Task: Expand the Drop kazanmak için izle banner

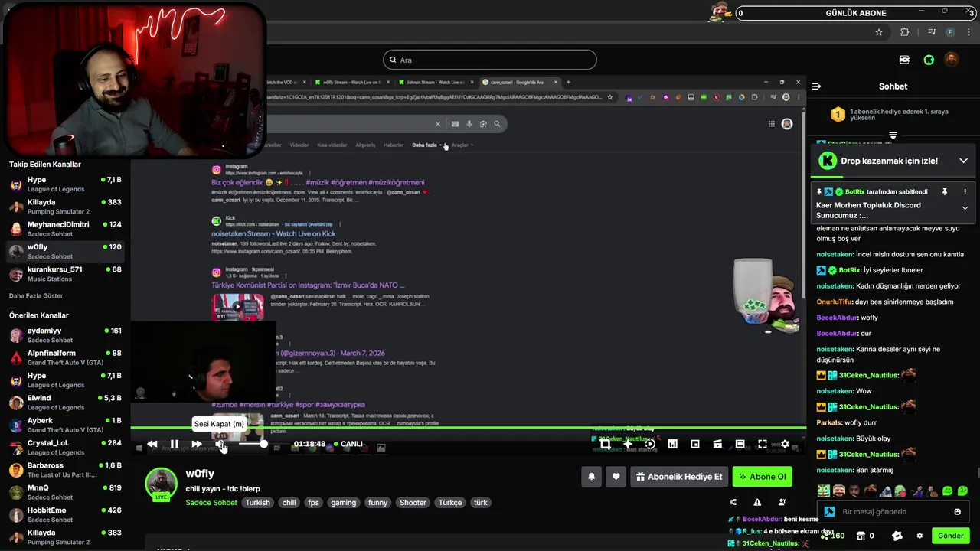Action: tap(963, 161)
